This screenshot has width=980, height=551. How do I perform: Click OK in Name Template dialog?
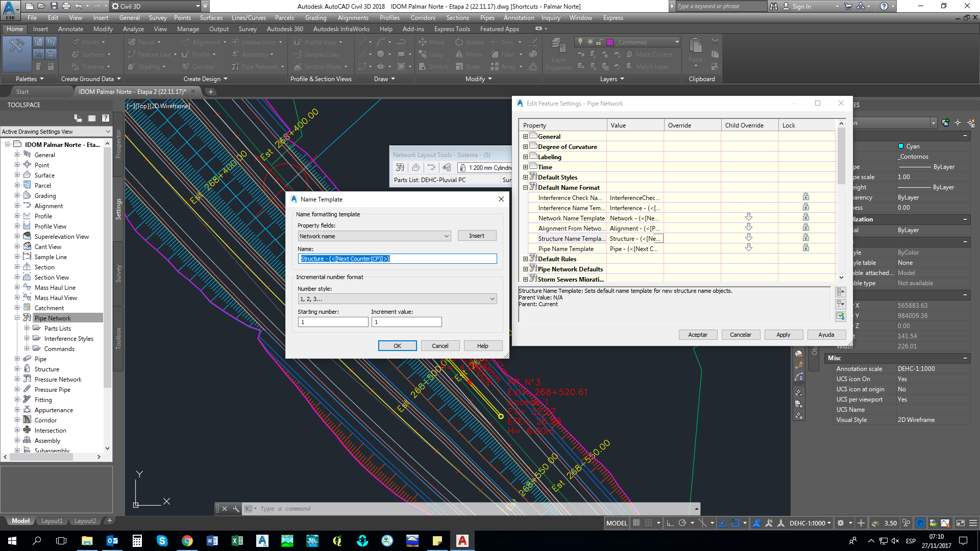coord(397,346)
